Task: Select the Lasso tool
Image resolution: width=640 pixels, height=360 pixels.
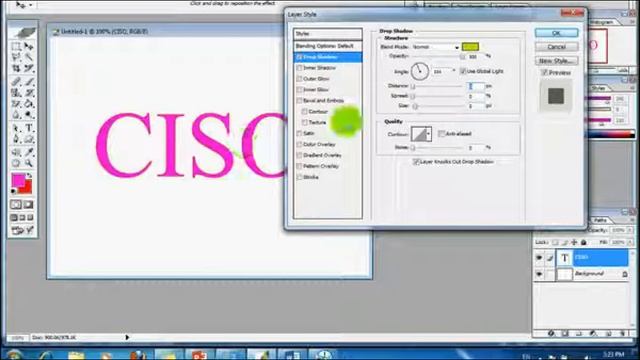Action: pyautogui.click(x=16, y=57)
